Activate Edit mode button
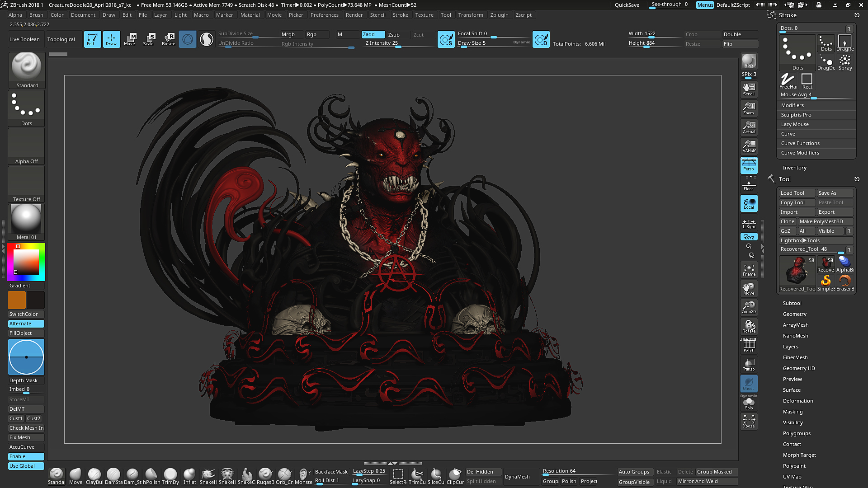The width and height of the screenshot is (868, 488). [x=92, y=39]
